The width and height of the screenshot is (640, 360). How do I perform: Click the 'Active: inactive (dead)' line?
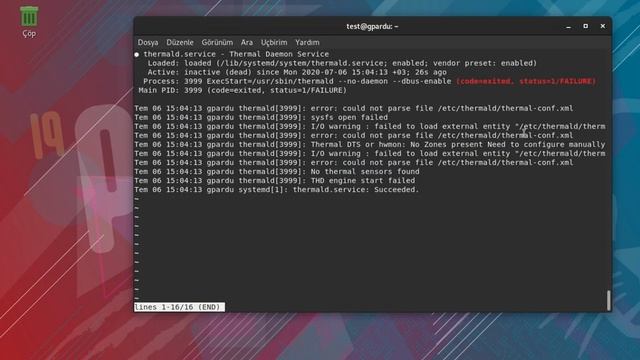click(x=297, y=72)
